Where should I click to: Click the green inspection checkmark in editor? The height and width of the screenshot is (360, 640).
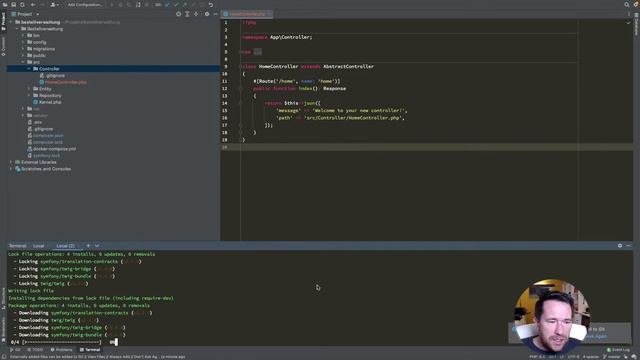click(628, 22)
